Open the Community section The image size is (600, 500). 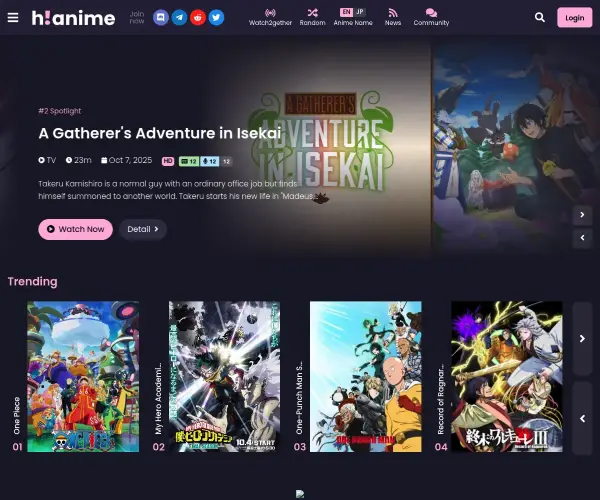pyautogui.click(x=431, y=18)
